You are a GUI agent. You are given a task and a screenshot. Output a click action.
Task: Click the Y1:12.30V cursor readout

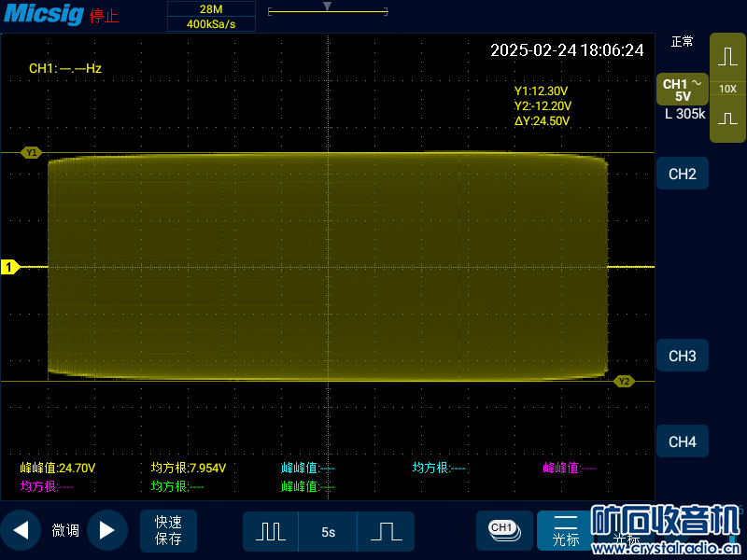point(541,91)
